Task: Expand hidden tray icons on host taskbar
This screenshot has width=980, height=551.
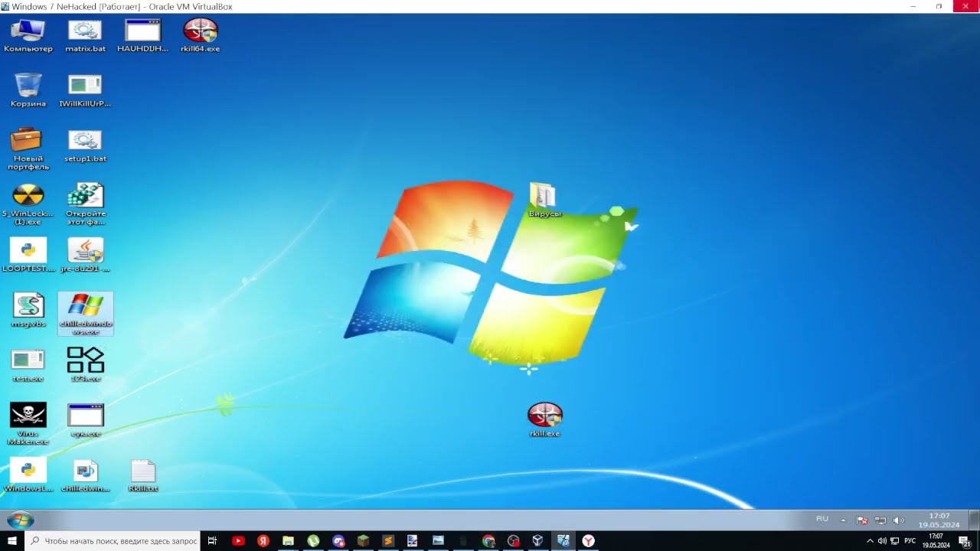Action: click(x=870, y=541)
